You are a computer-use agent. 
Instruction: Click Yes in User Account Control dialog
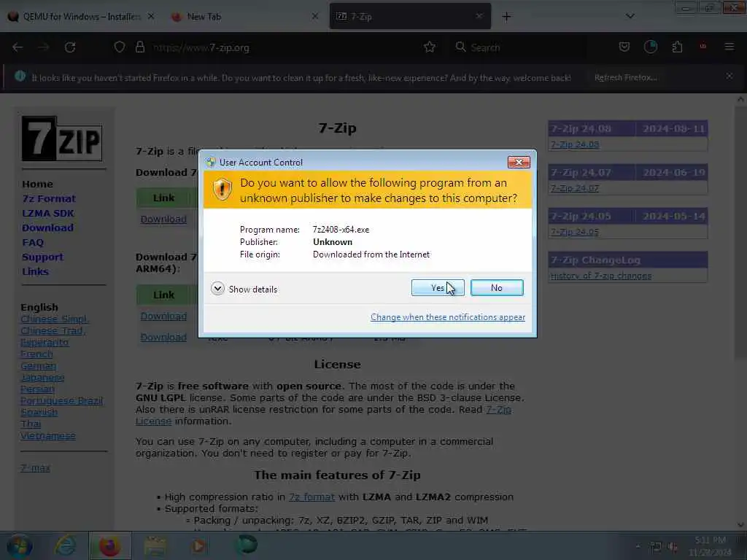tap(438, 287)
